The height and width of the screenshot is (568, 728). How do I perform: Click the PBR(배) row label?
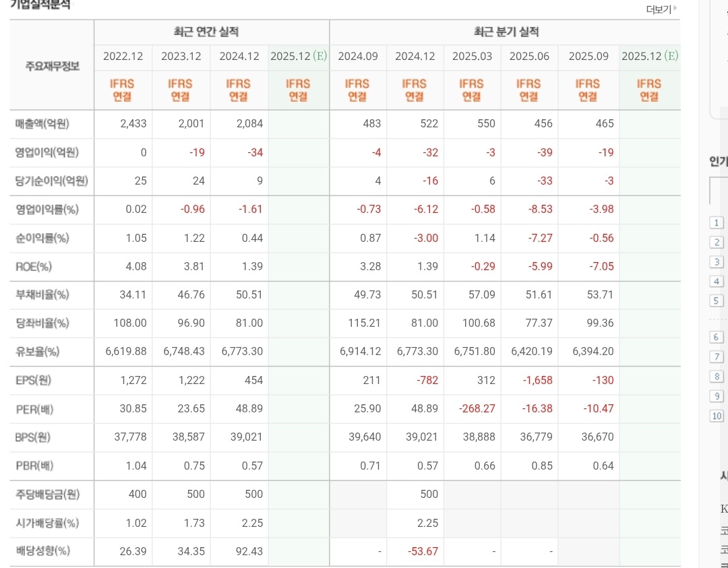[x=34, y=466]
